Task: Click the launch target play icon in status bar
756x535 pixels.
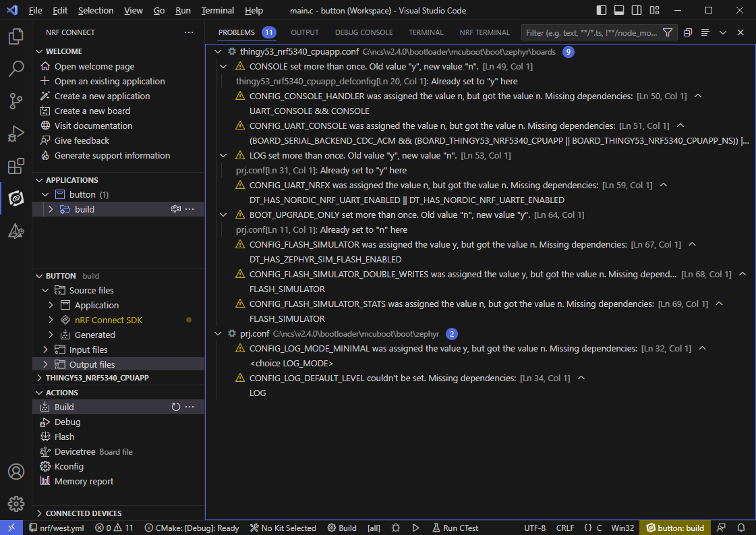Action: click(415, 528)
